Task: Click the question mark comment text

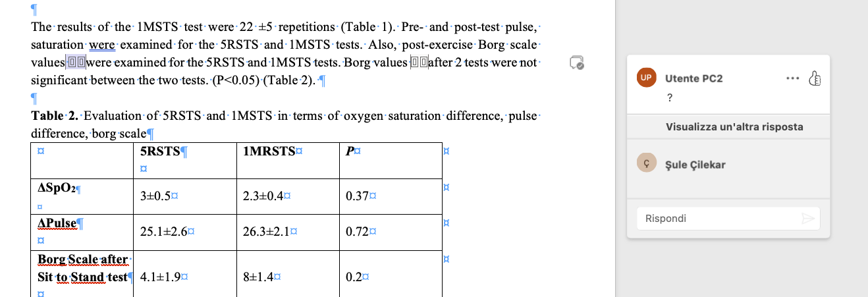Action: pos(670,98)
